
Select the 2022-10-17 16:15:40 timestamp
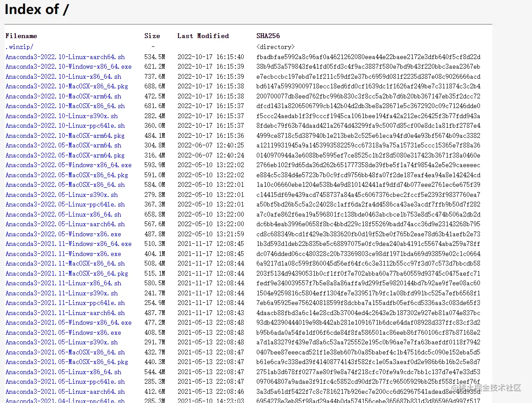211,57
